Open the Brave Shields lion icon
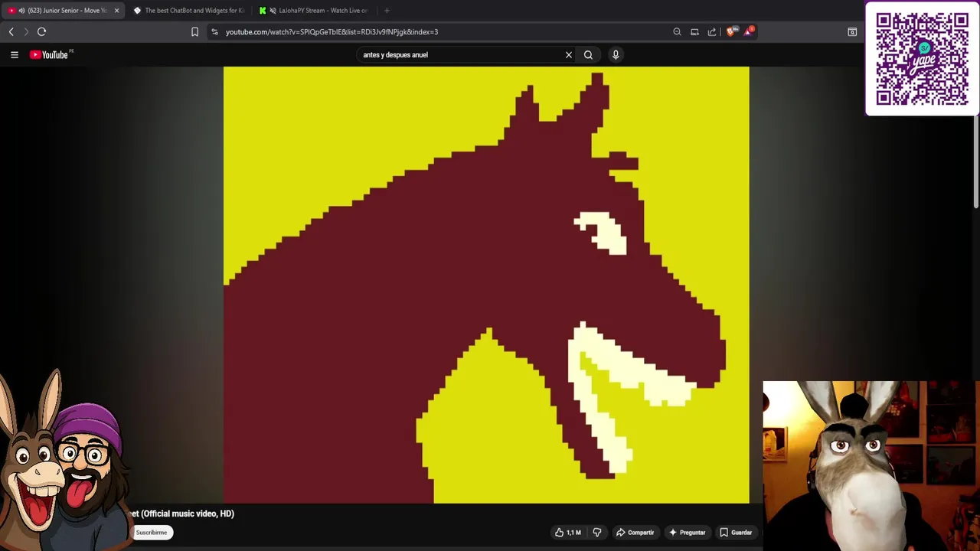 click(731, 31)
